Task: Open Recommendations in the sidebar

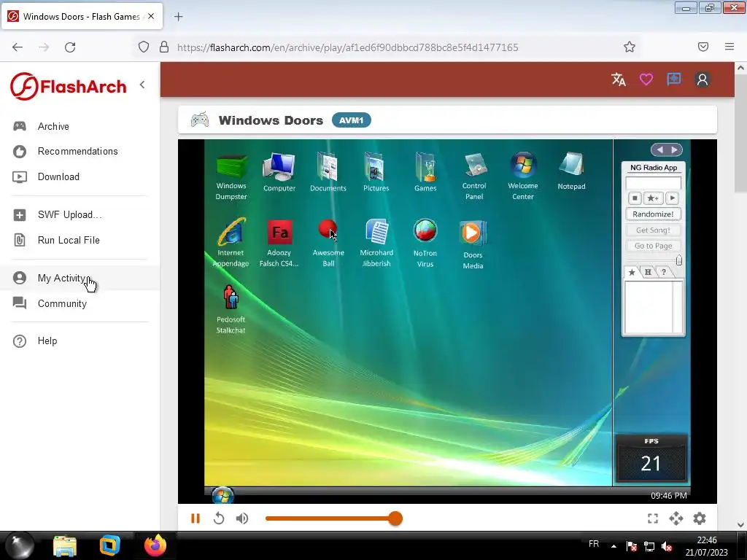Action: click(x=80, y=152)
